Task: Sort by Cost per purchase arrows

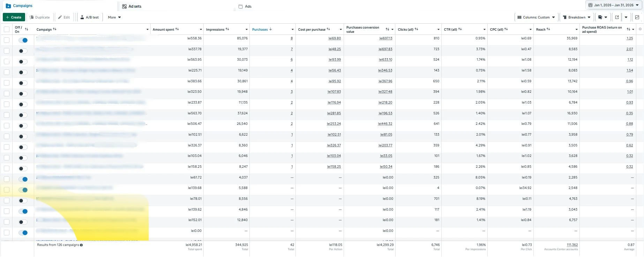Action: (328, 29)
